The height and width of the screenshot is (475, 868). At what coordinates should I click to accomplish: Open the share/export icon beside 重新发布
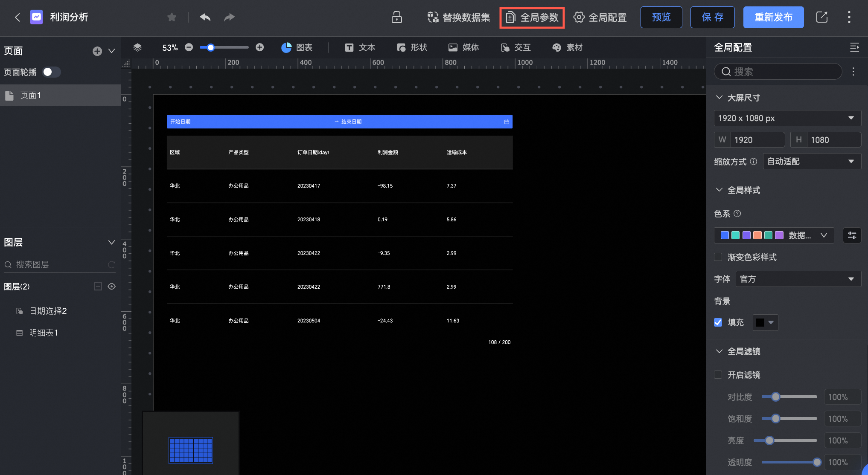coord(822,17)
